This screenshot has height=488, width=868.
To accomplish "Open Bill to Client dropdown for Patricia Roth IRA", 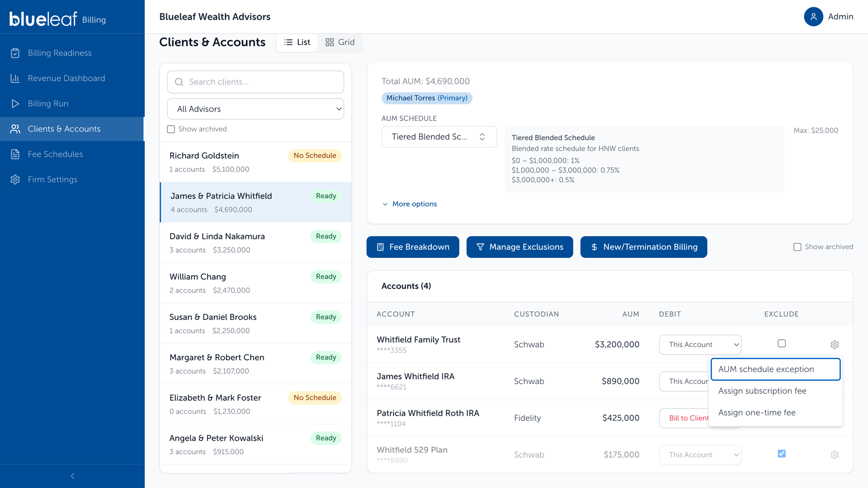I will pyautogui.click(x=684, y=418).
